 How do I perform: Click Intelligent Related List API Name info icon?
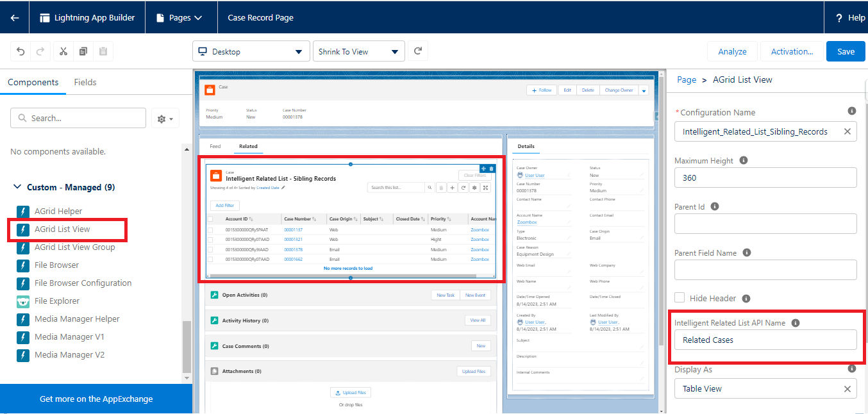[796, 323]
